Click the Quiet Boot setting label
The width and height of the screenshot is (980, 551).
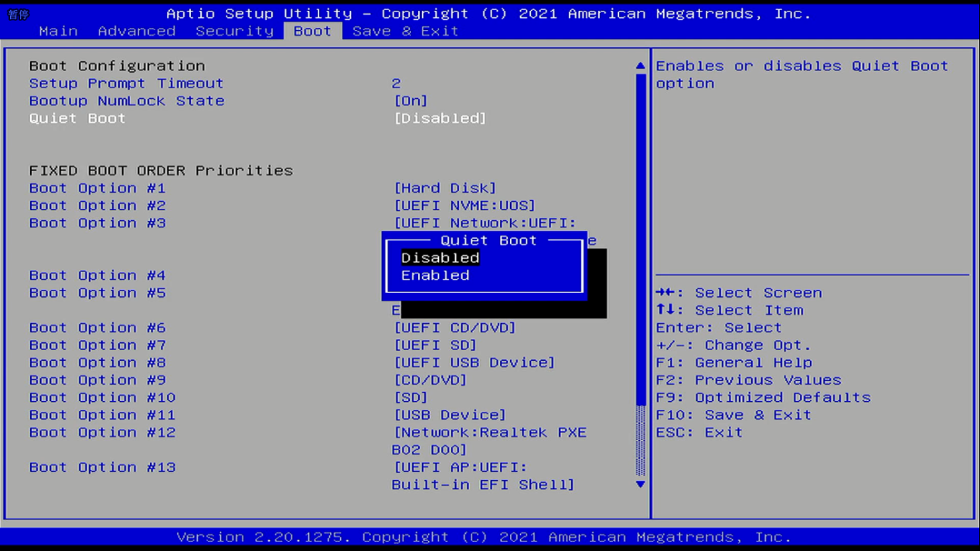coord(77,119)
